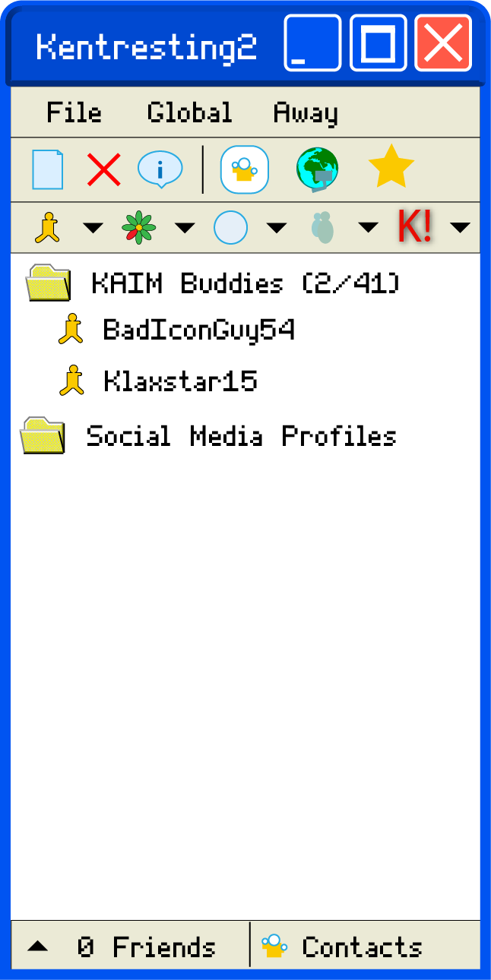
Task: Expand the 0 Friends arrow
Action: point(37,947)
